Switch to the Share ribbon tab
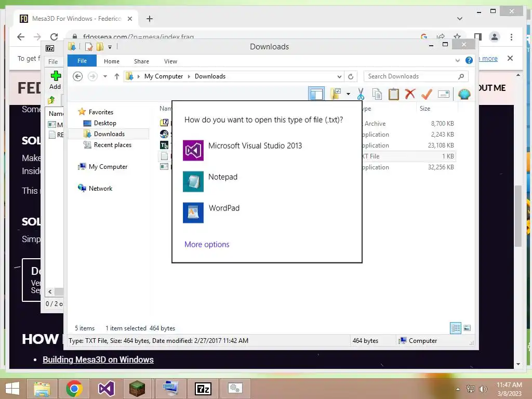 [x=141, y=61]
